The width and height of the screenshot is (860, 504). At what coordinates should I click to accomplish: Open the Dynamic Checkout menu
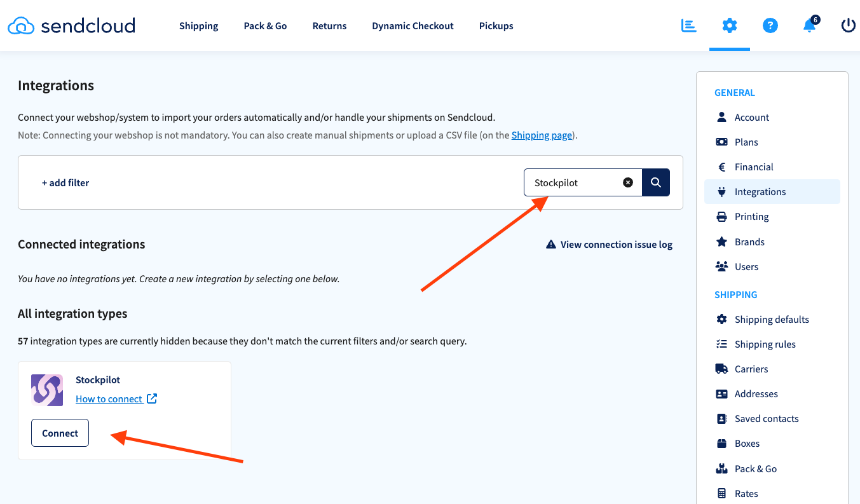click(413, 26)
